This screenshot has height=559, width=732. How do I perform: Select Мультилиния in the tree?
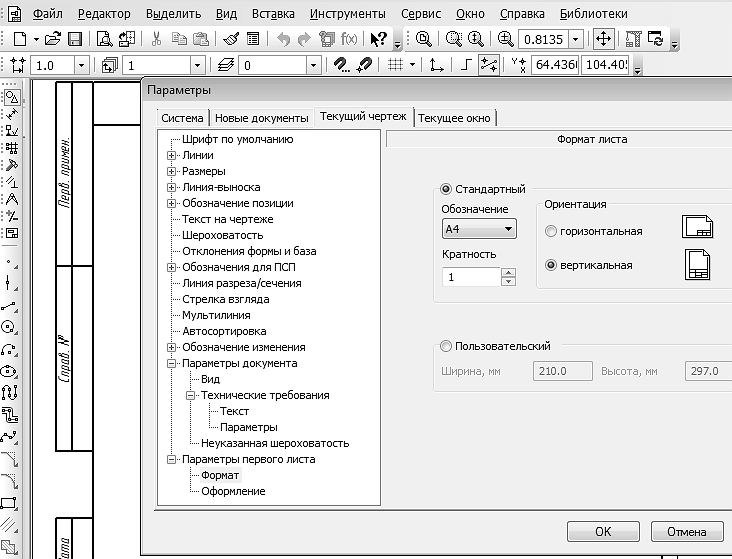(x=216, y=315)
